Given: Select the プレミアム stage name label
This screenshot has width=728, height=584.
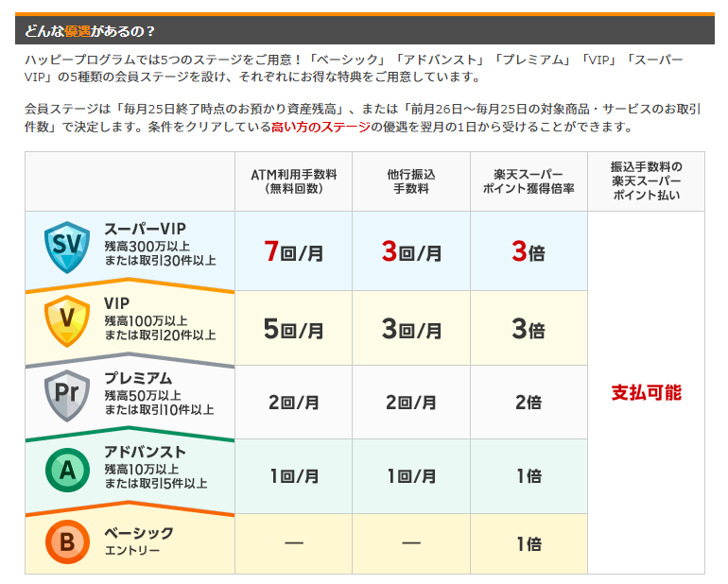Looking at the screenshot, I should (138, 378).
